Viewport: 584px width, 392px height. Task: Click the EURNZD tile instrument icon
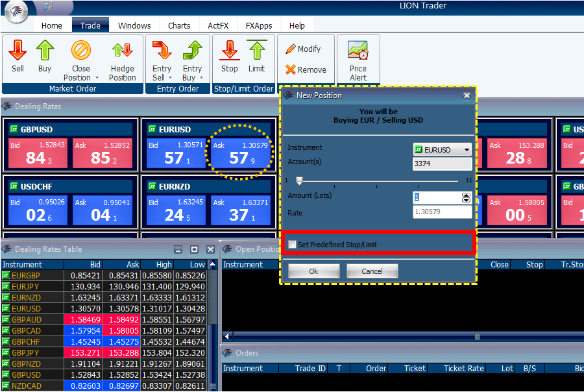pos(152,186)
